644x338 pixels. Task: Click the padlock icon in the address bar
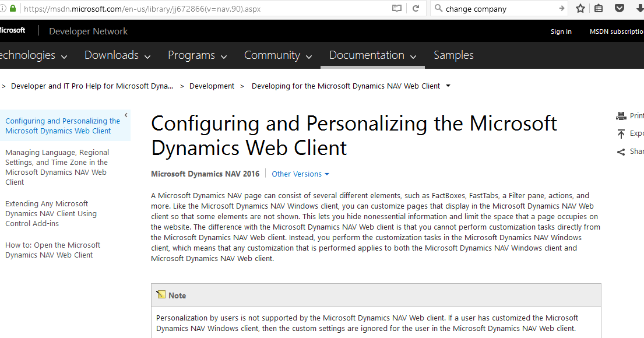pos(13,9)
